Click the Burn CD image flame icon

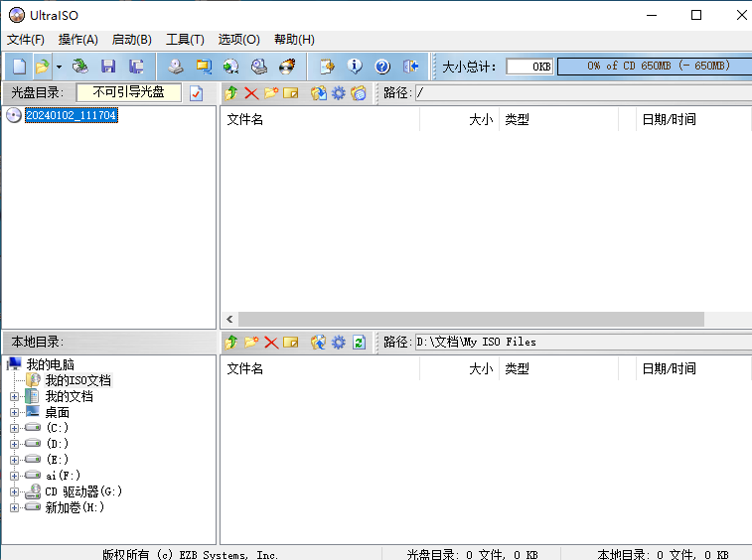click(287, 67)
